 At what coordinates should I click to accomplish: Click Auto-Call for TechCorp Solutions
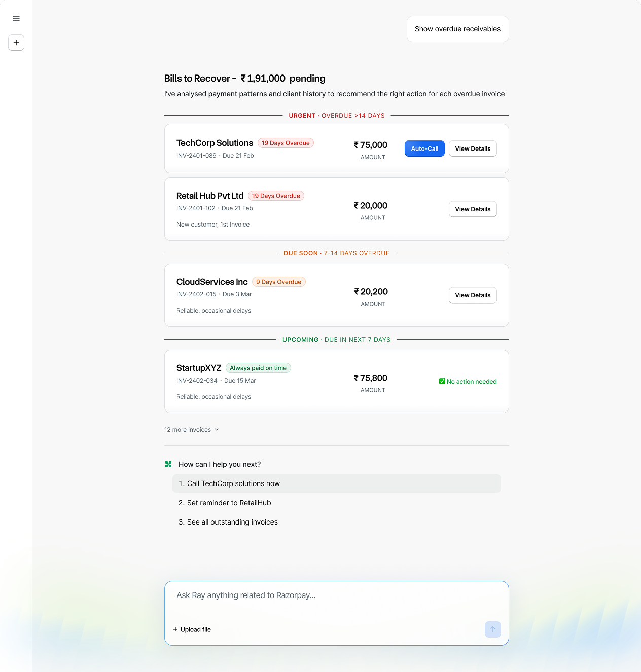click(424, 148)
